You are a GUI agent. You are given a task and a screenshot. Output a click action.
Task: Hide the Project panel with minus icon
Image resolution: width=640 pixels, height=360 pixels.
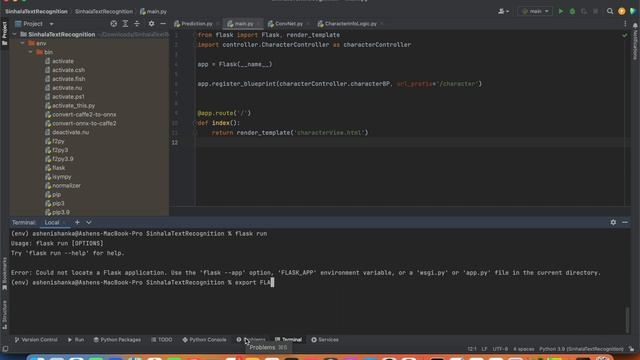(x=163, y=24)
